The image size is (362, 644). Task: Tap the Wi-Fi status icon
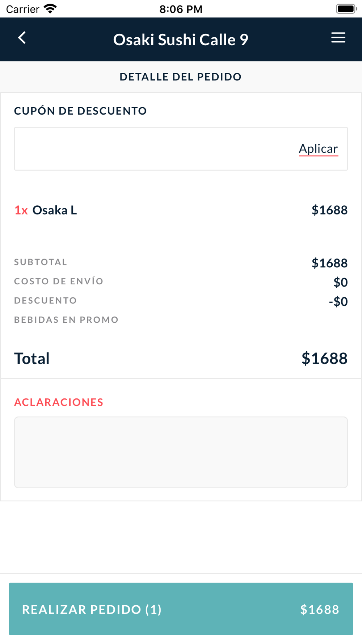(x=50, y=9)
